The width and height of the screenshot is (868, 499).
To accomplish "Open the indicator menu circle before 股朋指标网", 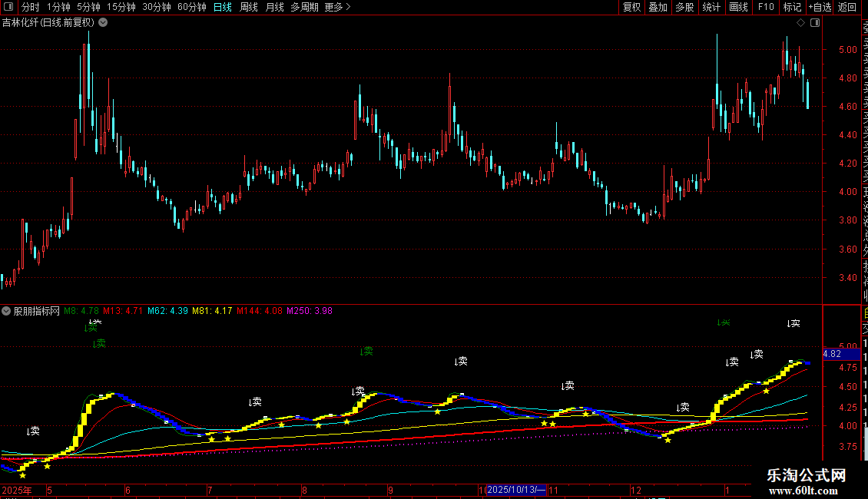I will pyautogui.click(x=6, y=311).
